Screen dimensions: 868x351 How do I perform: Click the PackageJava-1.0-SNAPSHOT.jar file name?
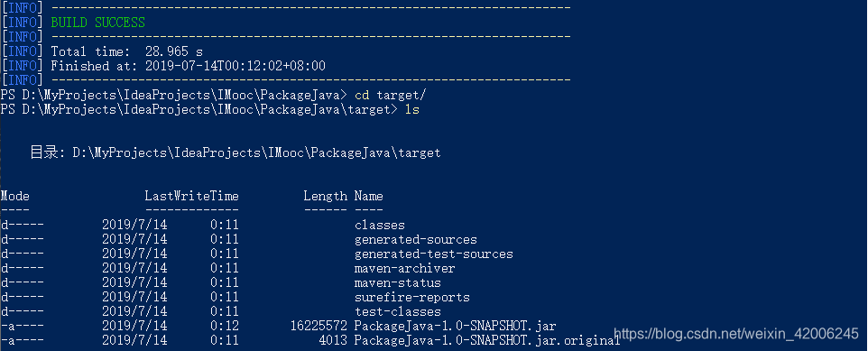pyautogui.click(x=455, y=326)
